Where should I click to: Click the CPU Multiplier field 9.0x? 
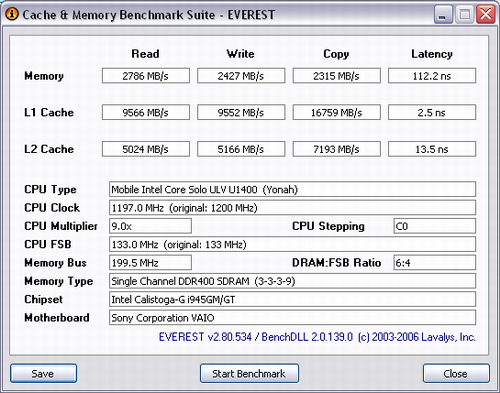tap(150, 226)
